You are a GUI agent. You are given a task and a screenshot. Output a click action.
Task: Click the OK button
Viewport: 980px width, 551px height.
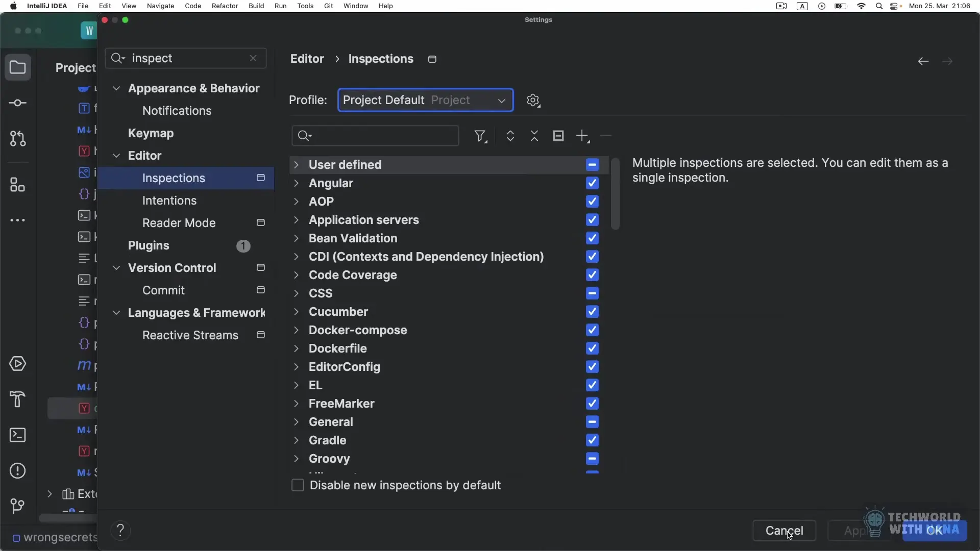pyautogui.click(x=934, y=531)
